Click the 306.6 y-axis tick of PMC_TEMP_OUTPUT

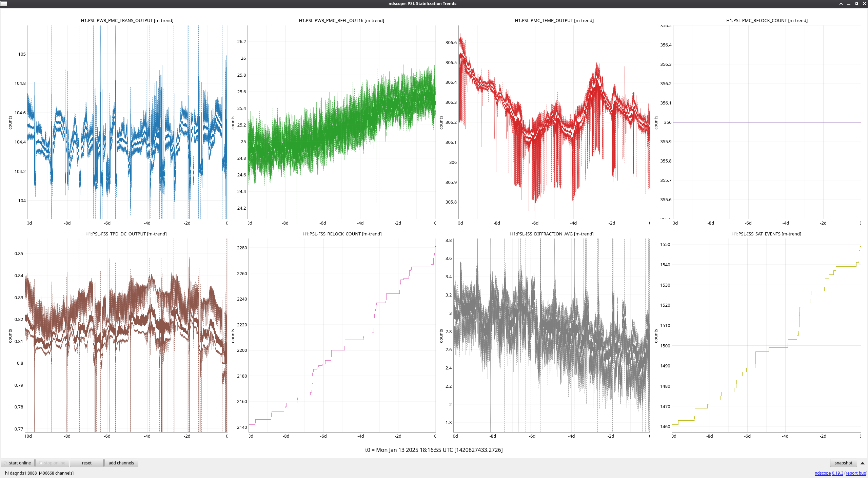click(451, 42)
